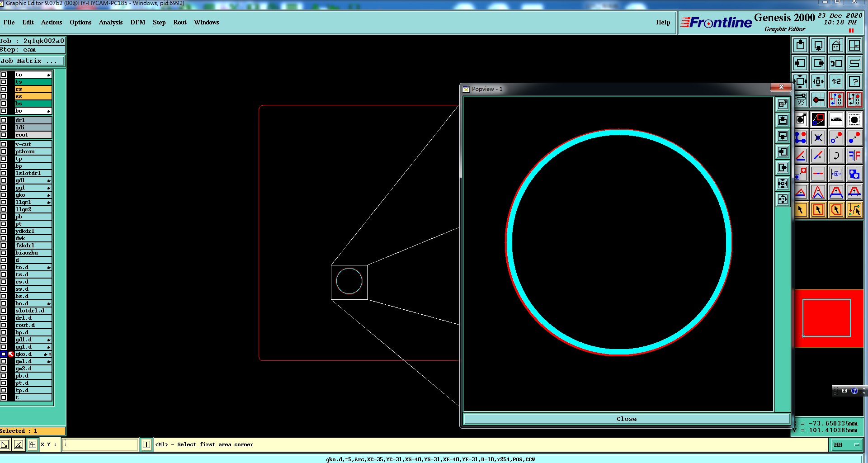
Task: Toggle the checkbox for layer ts
Action: tap(4, 82)
